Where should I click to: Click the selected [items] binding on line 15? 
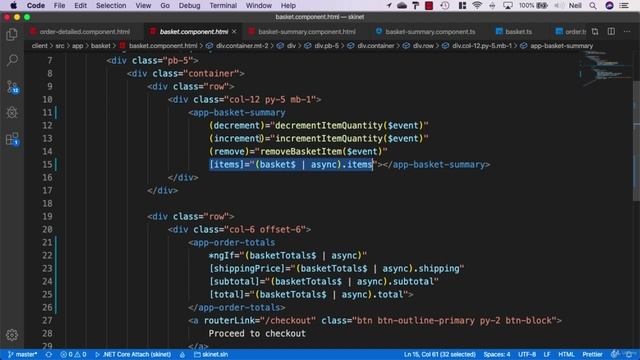pyautogui.click(x=291, y=164)
